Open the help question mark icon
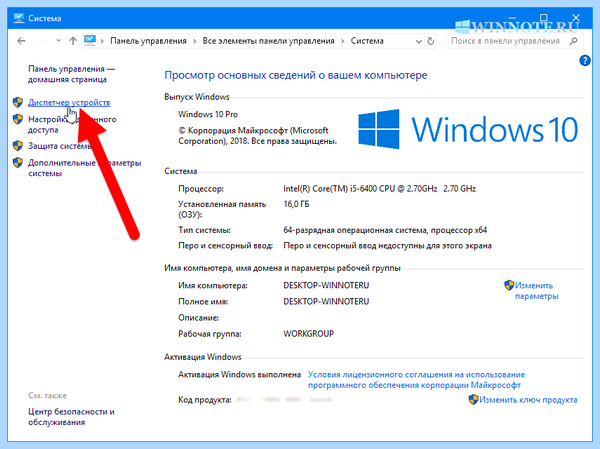This screenshot has height=449, width=600. [585, 60]
